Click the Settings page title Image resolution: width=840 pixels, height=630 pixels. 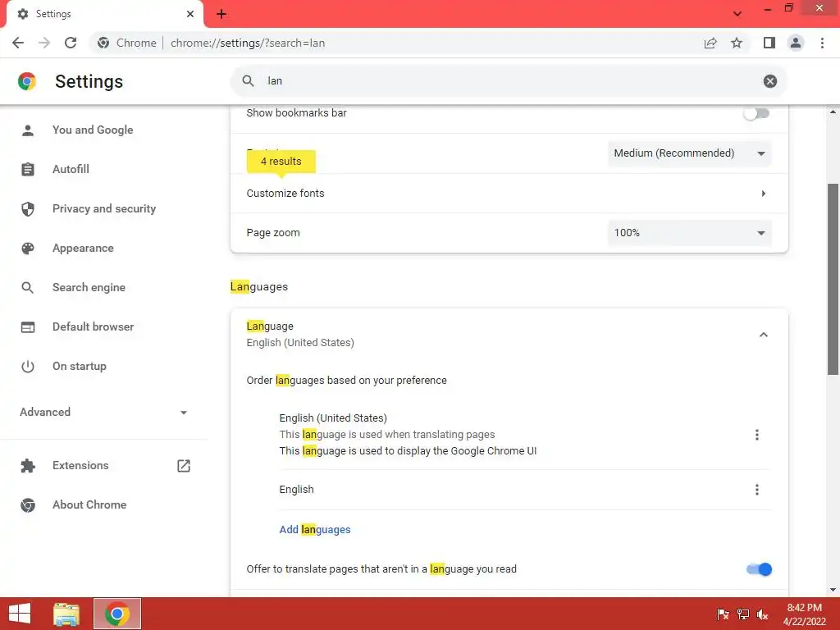(x=89, y=81)
